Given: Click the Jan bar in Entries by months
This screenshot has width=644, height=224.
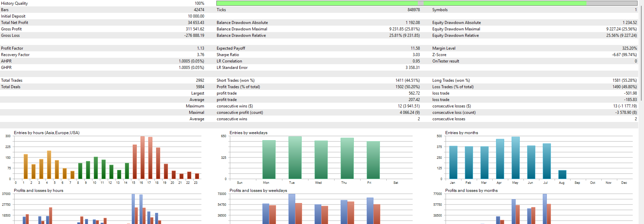Looking at the screenshot, I should [x=453, y=162].
